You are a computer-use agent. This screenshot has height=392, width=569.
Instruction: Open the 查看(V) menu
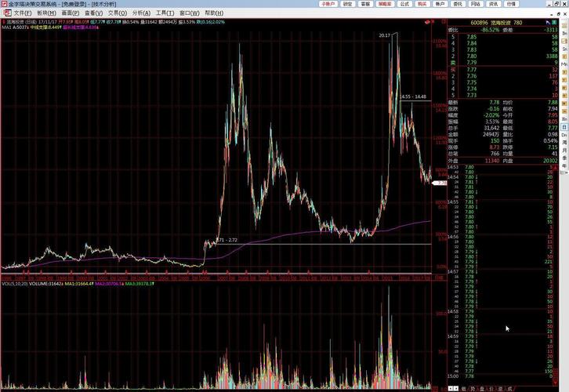[x=93, y=13]
